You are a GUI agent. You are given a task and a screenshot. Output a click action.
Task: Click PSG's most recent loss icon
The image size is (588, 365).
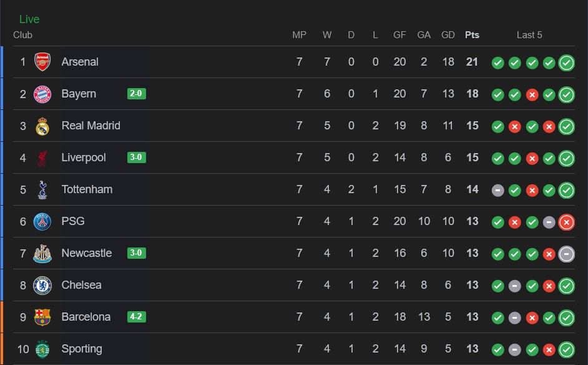(x=566, y=221)
